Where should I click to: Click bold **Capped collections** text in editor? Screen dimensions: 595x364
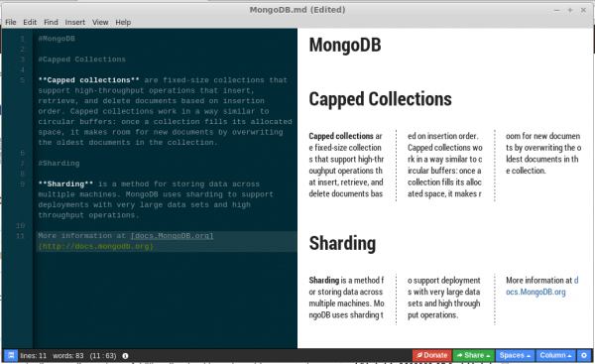(89, 80)
